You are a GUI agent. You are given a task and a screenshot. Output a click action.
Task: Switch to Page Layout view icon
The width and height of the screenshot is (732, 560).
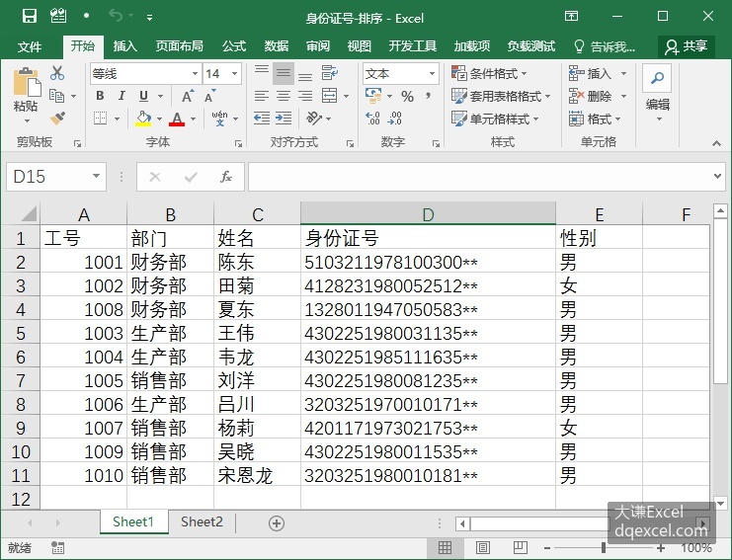pyautogui.click(x=483, y=547)
